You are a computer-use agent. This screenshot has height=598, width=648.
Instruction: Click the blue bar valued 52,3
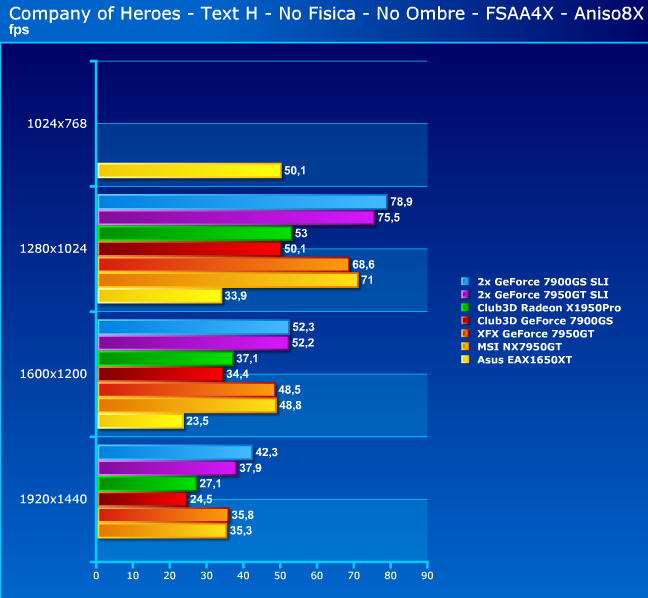pyautogui.click(x=194, y=327)
